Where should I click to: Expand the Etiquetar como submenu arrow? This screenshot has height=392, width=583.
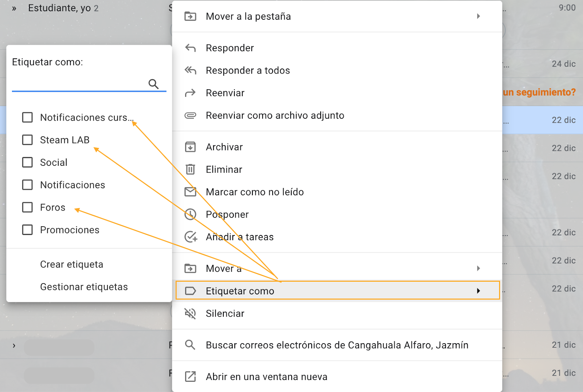point(478,291)
